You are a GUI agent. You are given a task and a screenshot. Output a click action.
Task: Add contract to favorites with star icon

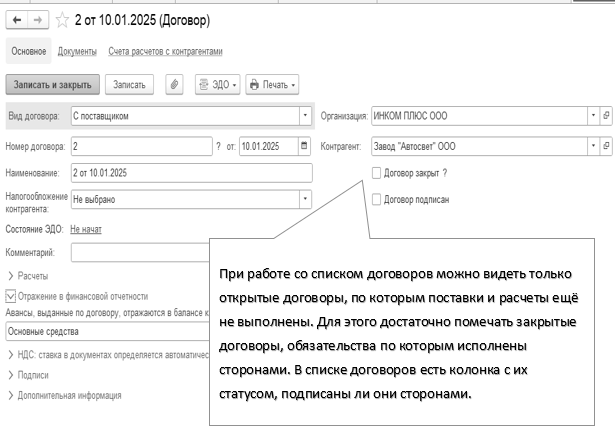pyautogui.click(x=62, y=20)
